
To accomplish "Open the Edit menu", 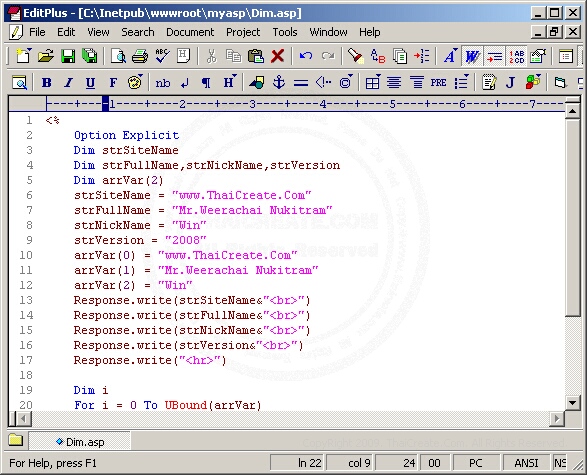I will click(x=66, y=32).
